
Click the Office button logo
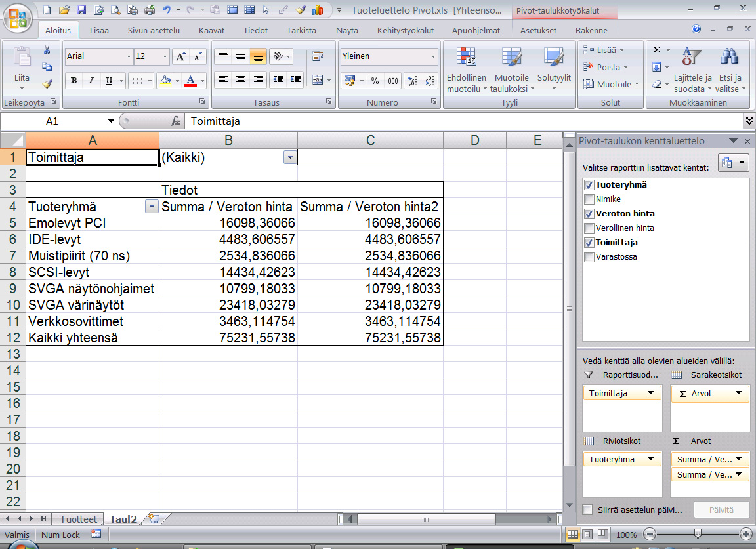(17, 18)
